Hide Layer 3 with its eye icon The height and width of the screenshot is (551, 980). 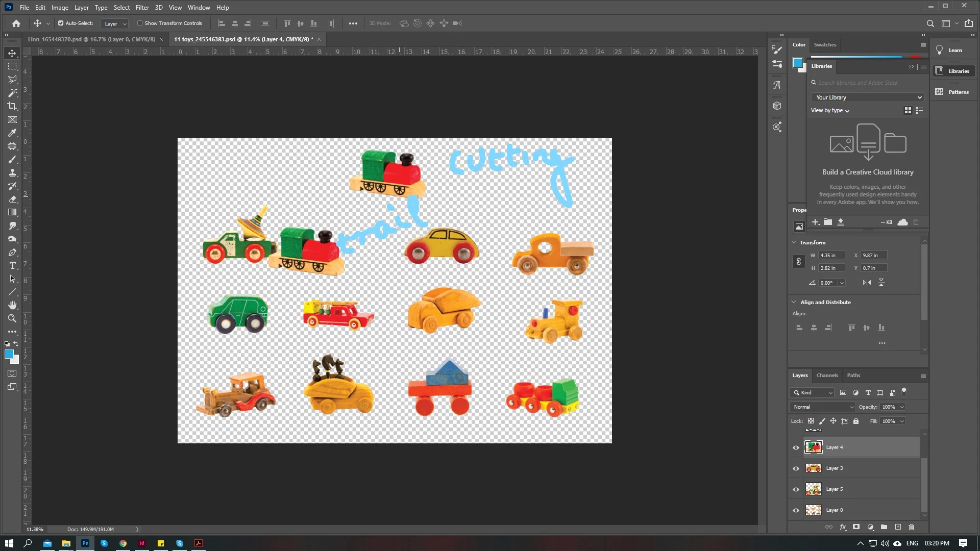point(796,468)
